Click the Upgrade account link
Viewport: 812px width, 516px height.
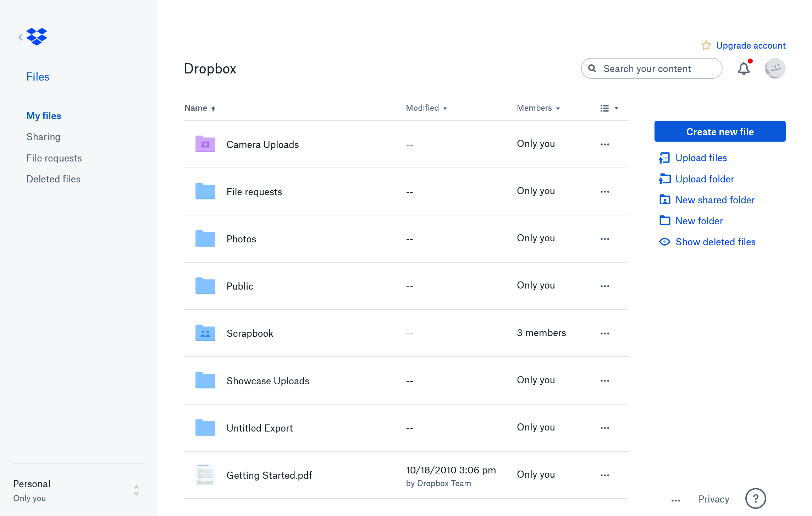click(751, 45)
